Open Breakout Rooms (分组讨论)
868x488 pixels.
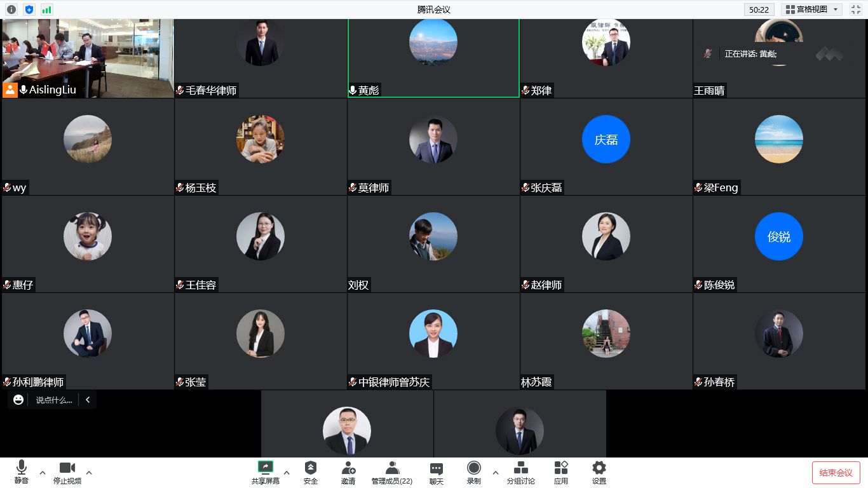click(x=520, y=473)
